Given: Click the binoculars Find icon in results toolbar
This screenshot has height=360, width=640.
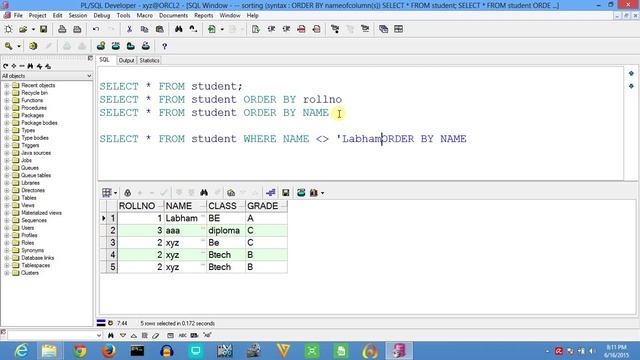Looking at the screenshot, I should pos(204,193).
